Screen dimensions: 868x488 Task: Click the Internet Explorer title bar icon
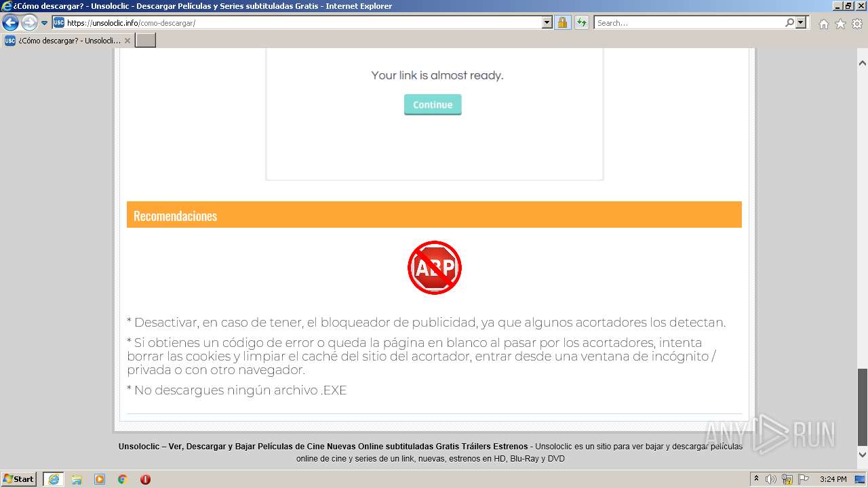7,6
